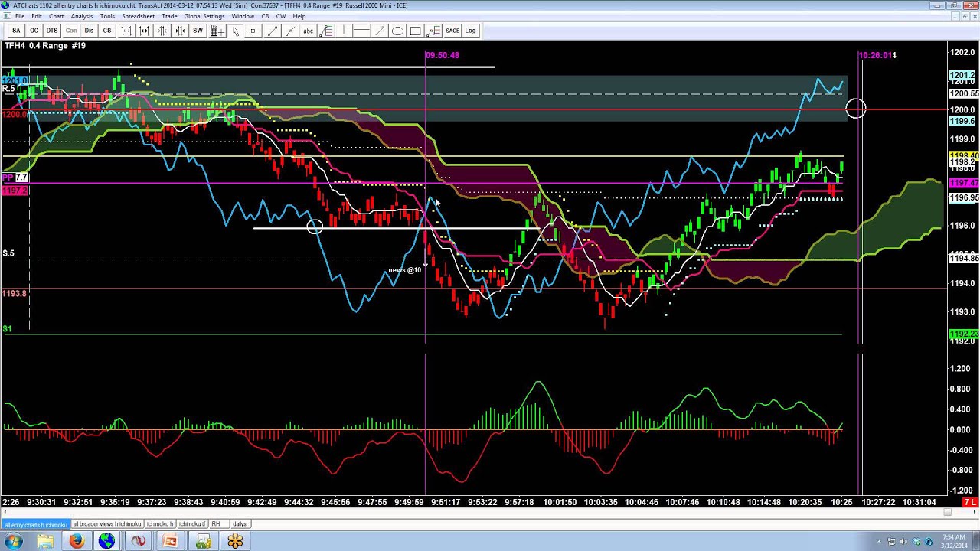Open Firefox from the taskbar
980x551 pixels.
click(x=77, y=541)
